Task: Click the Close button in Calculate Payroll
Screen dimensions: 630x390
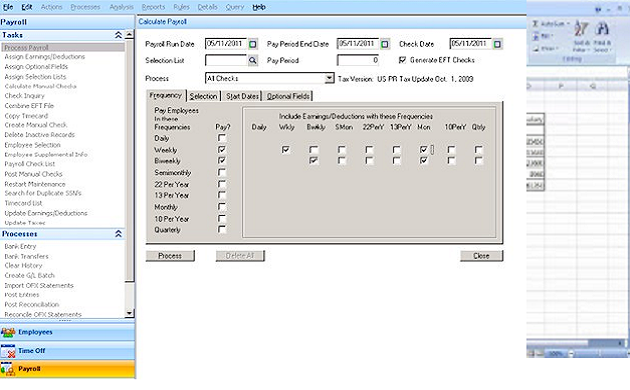Action: pyautogui.click(x=481, y=256)
